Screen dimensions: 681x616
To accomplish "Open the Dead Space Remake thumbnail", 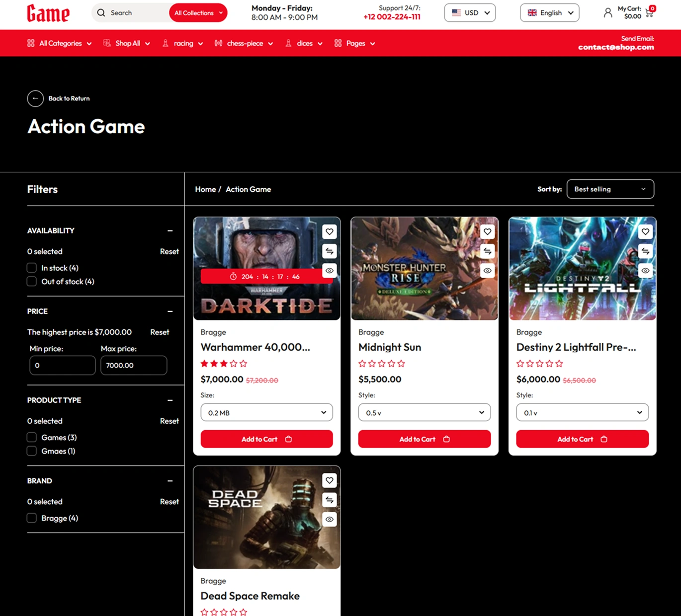I will 267,517.
